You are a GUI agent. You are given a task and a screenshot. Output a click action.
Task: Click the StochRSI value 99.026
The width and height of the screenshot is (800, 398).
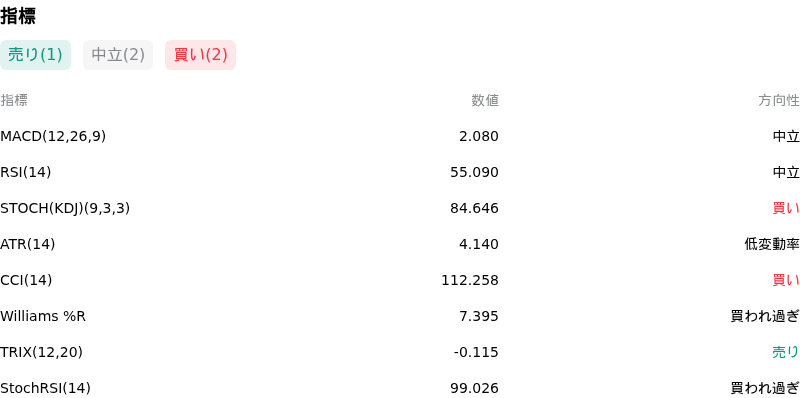click(474, 388)
